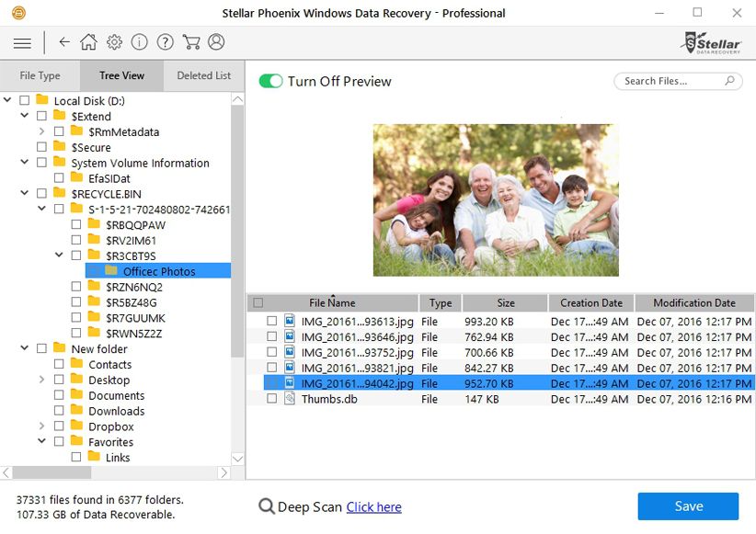Click the Downloads folder icon

point(76,410)
